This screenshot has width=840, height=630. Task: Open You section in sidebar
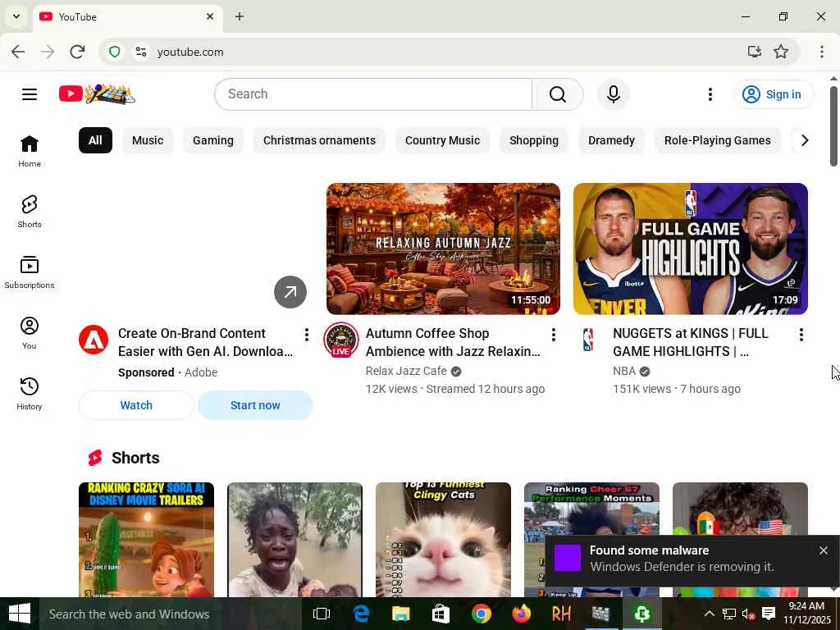pos(30,333)
